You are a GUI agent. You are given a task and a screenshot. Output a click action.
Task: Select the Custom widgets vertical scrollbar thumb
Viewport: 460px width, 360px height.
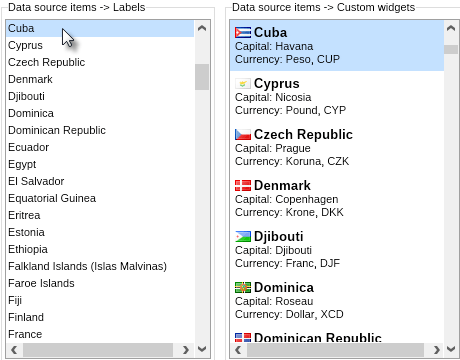pyautogui.click(x=451, y=49)
